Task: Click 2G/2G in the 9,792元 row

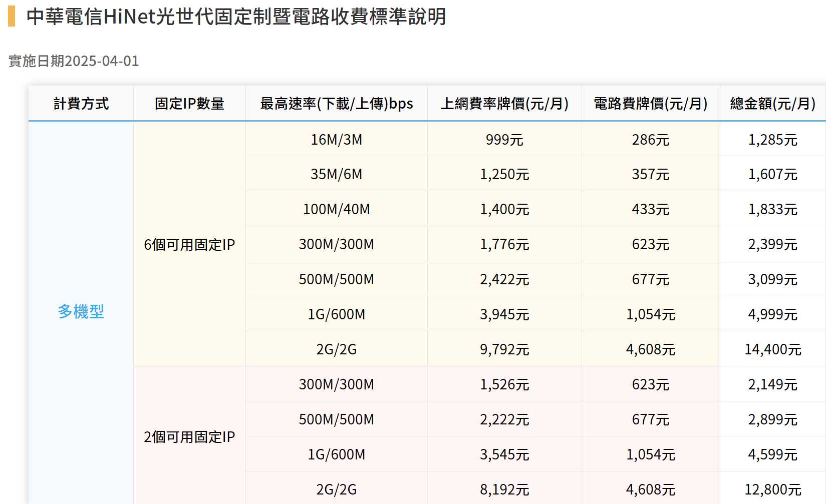Action: tap(337, 349)
